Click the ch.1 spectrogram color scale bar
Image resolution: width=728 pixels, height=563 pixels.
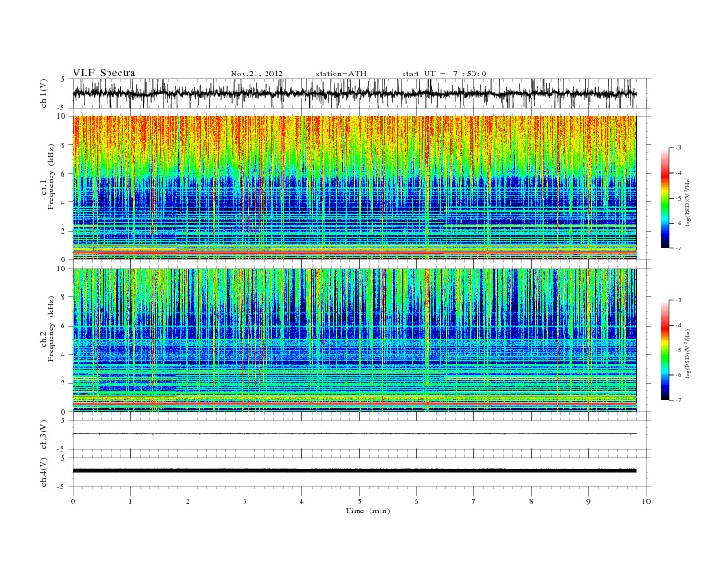665,198
